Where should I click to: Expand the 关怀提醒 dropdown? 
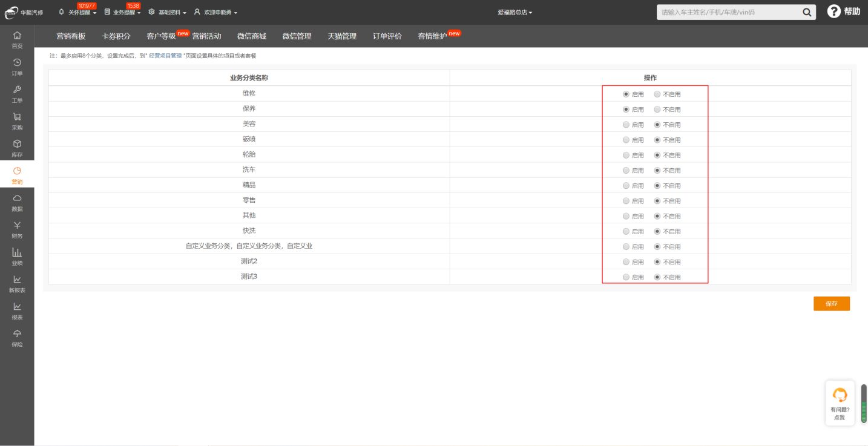[x=77, y=12]
